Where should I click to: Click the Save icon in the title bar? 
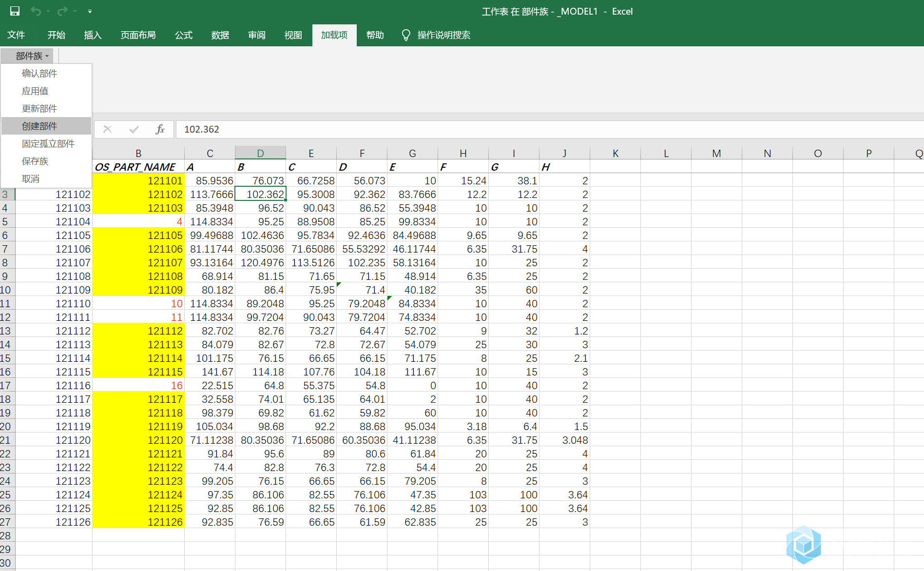(15, 11)
